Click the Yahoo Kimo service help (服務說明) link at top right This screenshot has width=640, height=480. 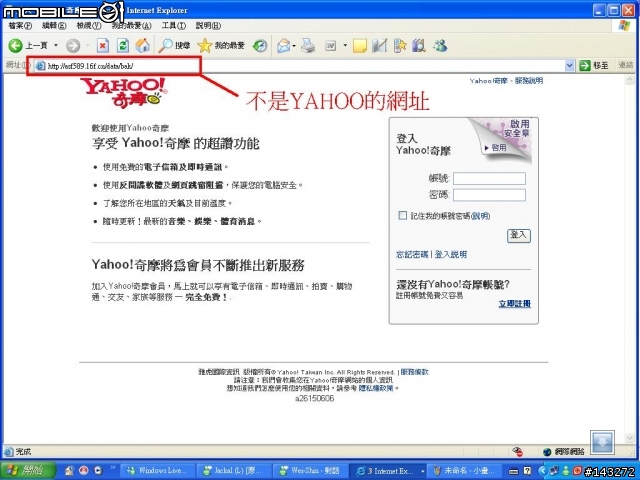[x=529, y=80]
